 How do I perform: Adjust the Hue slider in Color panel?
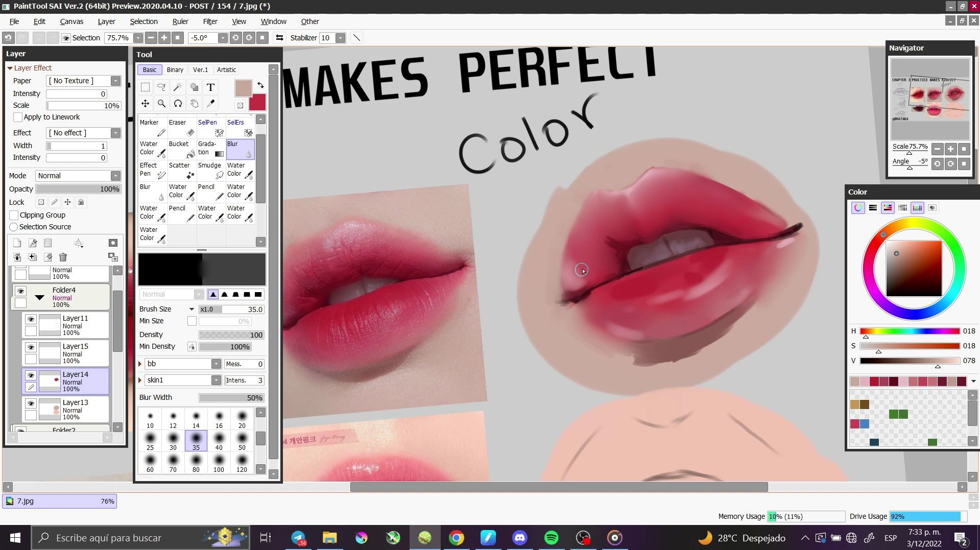pyautogui.click(x=910, y=331)
